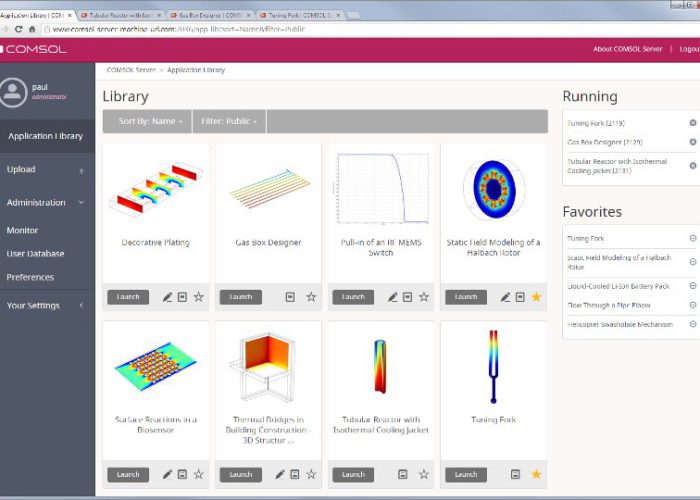Remove Flow Through a Pipe Elbow from Favorites
This screenshot has width=700, height=500.
(693, 305)
